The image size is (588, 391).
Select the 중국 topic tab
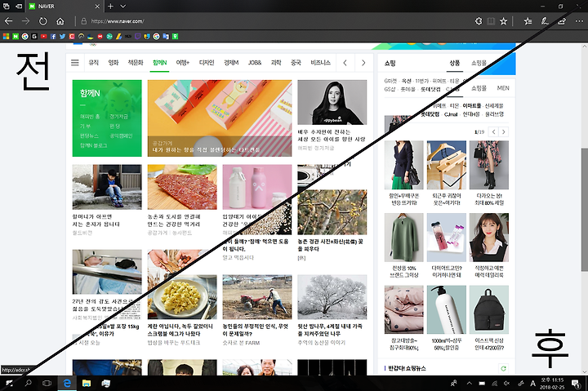click(296, 63)
